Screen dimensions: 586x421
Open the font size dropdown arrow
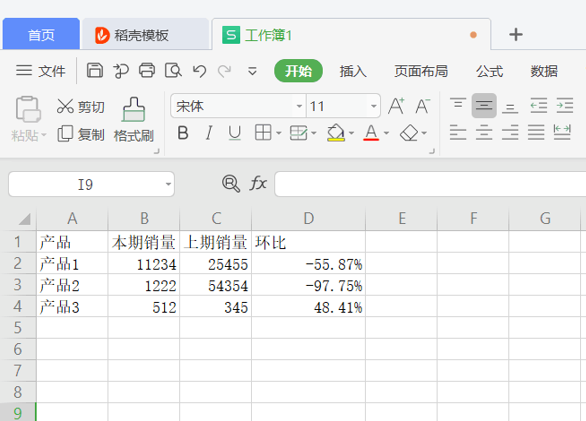click(x=373, y=106)
